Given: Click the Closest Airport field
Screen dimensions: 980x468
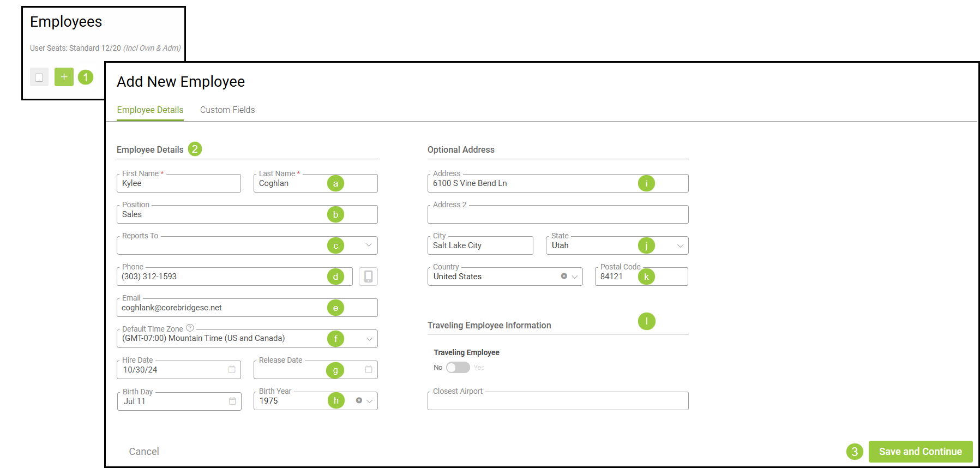Looking at the screenshot, I should (558, 401).
